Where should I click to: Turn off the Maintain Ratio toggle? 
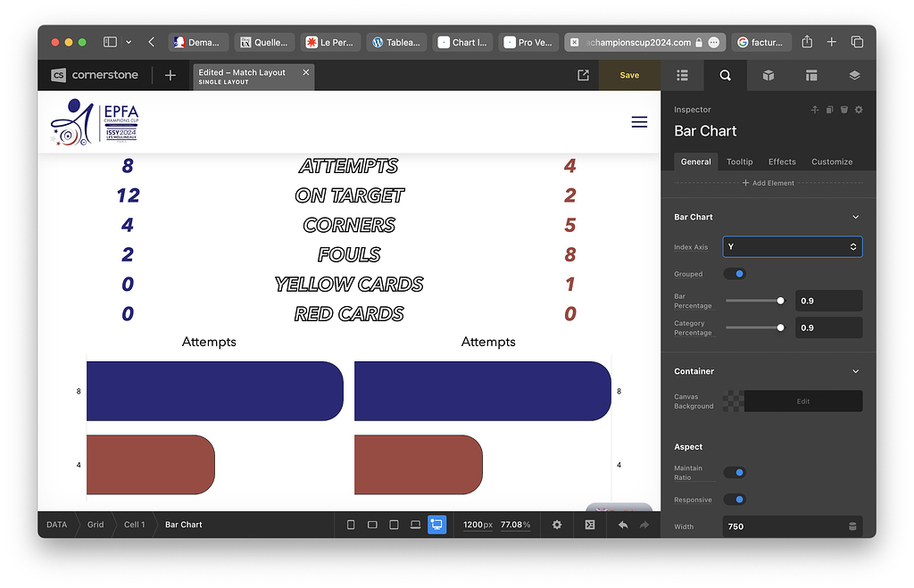[x=734, y=472]
